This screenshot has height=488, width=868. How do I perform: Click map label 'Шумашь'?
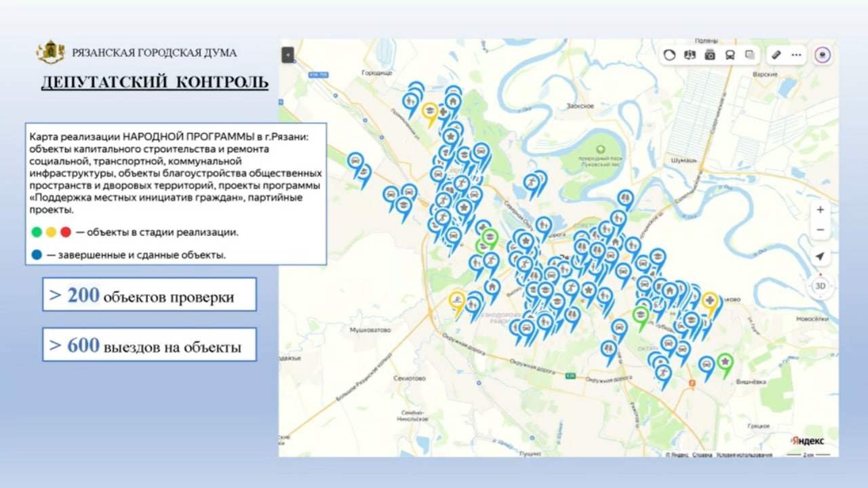click(x=684, y=160)
